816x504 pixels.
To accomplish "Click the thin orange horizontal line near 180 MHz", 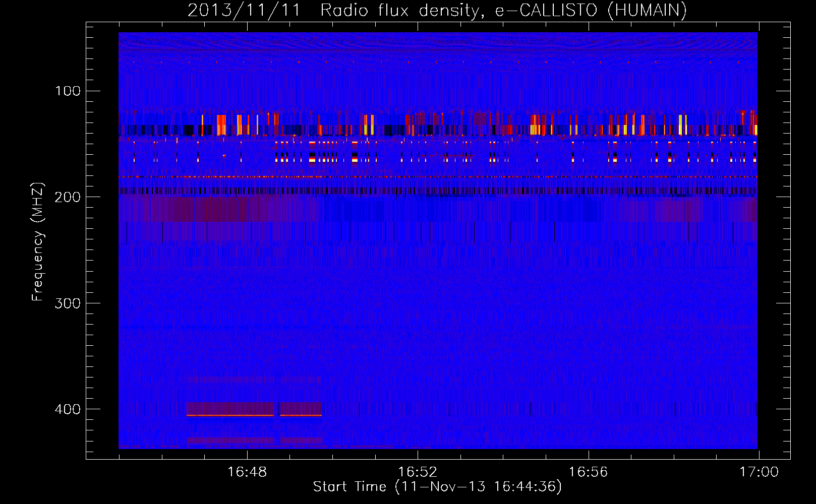I will click(x=438, y=177).
